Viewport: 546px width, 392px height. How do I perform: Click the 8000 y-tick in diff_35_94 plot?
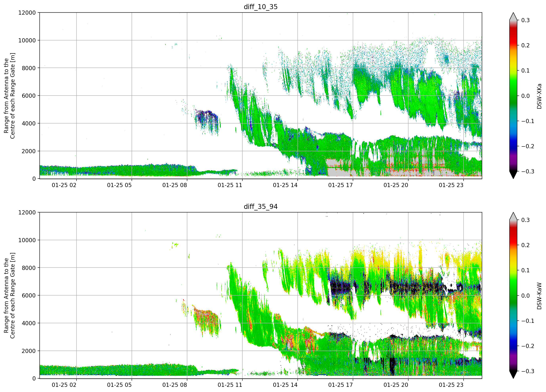29,268
